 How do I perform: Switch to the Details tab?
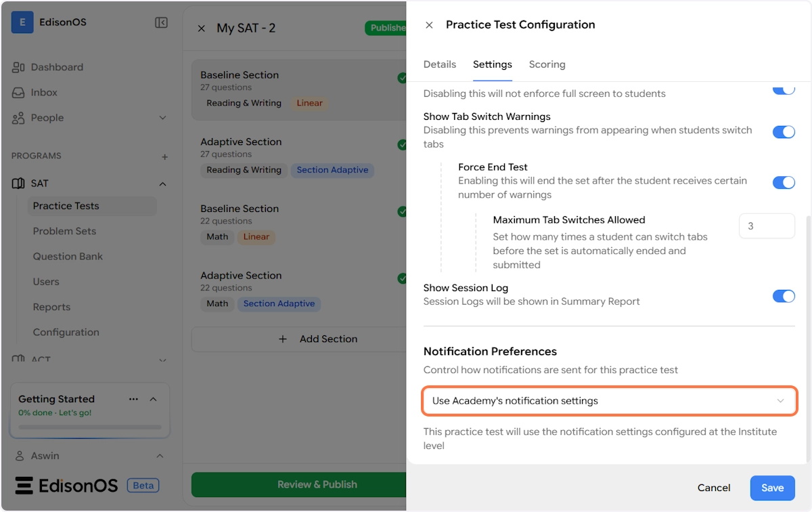(x=440, y=64)
